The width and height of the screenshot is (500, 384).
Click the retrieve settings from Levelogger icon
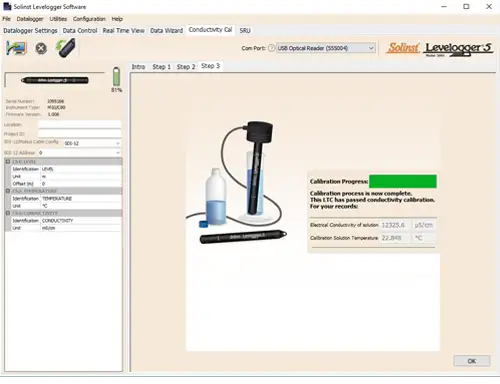pyautogui.click(x=16, y=48)
